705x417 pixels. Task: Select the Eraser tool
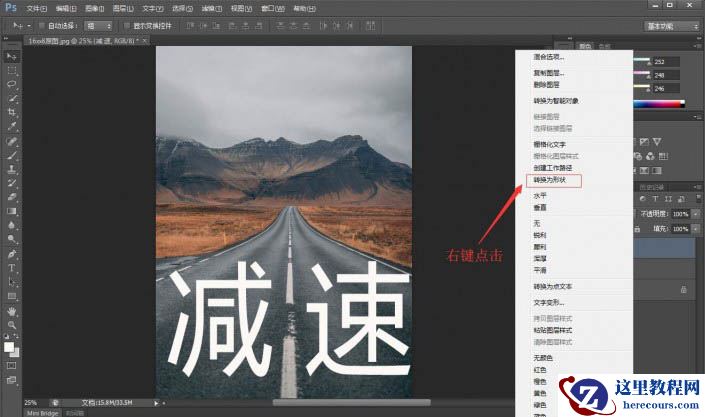click(x=12, y=197)
